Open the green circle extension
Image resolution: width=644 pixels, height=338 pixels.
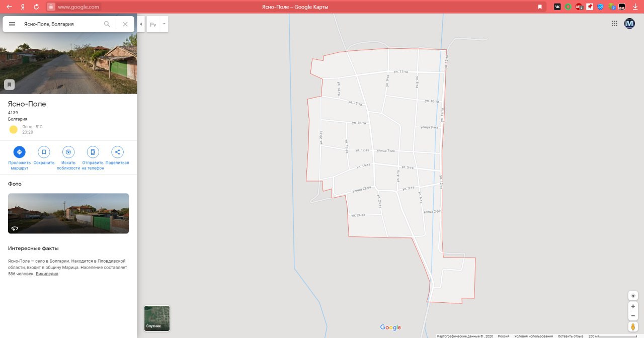pos(568,7)
